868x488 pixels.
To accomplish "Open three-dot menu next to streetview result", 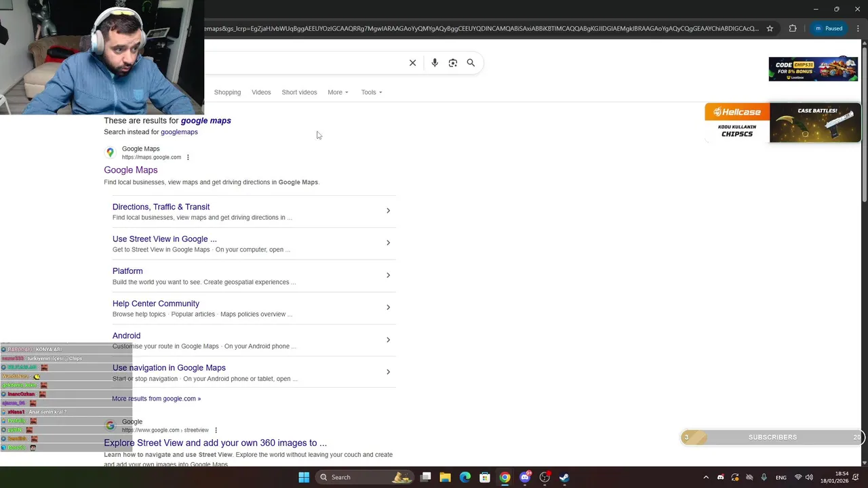I will coord(216,430).
